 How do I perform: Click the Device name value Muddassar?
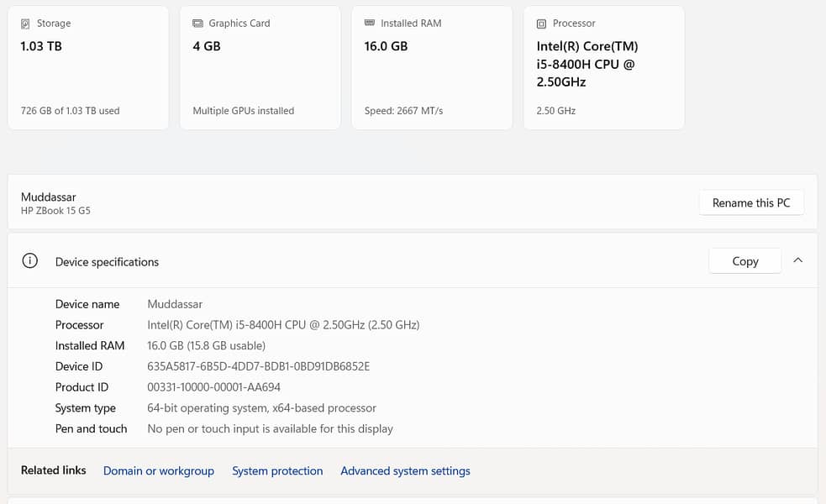[x=175, y=304]
